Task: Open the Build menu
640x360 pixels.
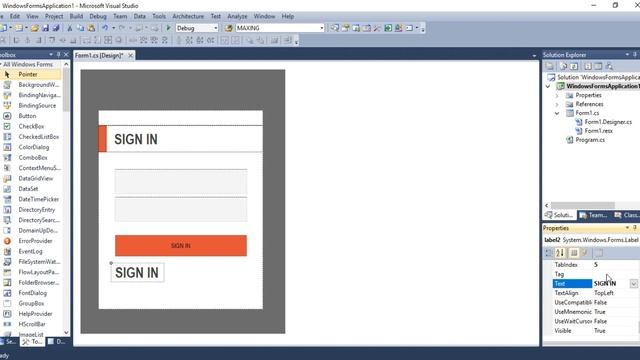Action: pyautogui.click(x=76, y=16)
